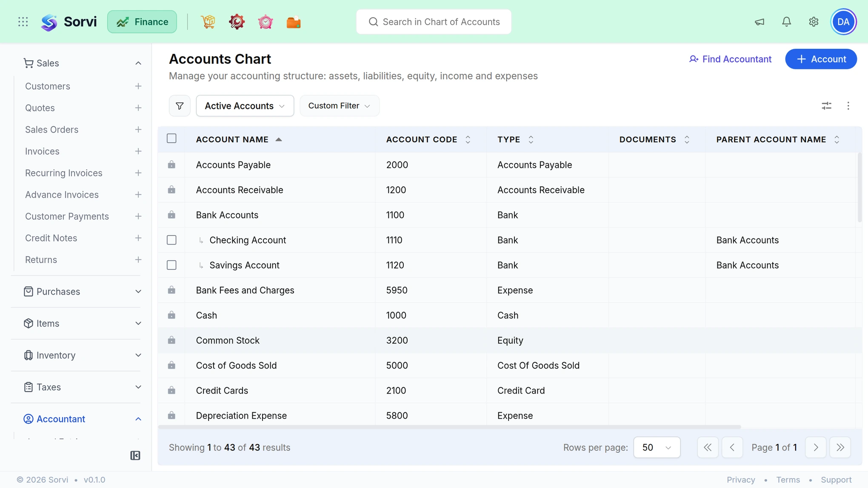Collapse the Accountant section
The width and height of the screenshot is (868, 488).
click(x=138, y=419)
